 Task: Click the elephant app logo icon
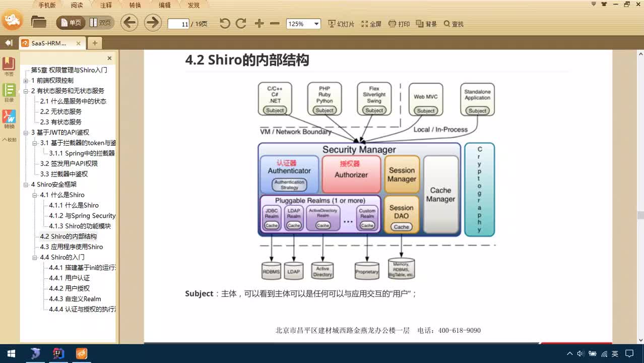click(12, 20)
